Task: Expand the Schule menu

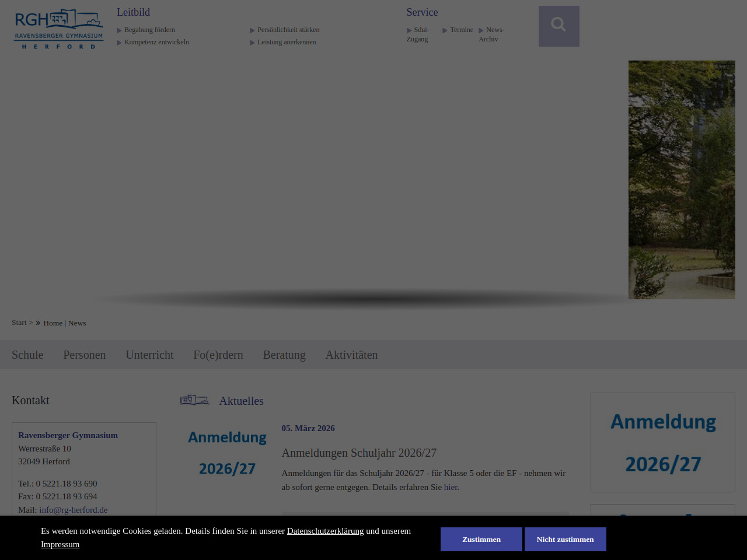Action: 27,355
